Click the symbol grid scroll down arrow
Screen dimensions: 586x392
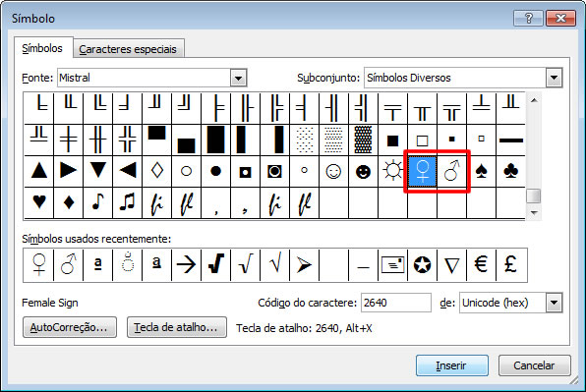click(534, 213)
